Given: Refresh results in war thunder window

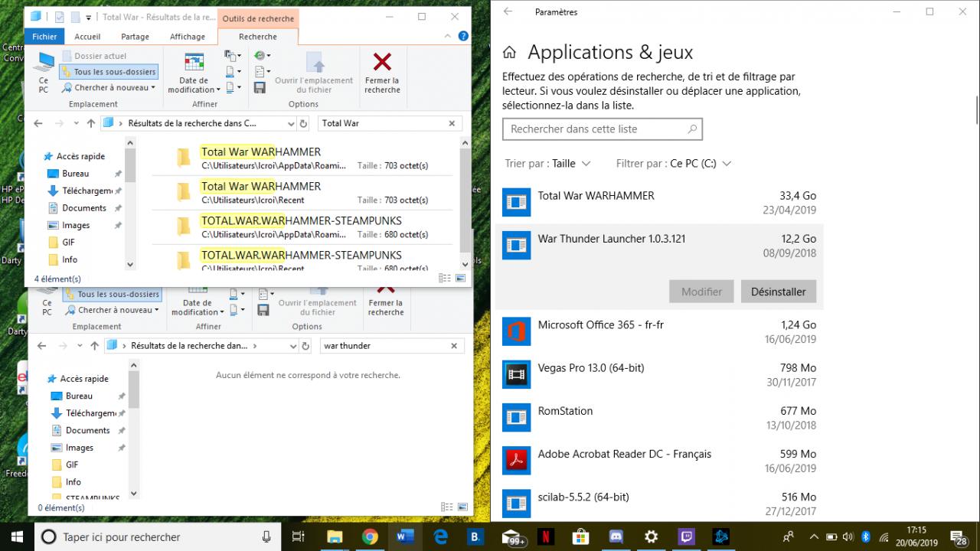Looking at the screenshot, I should click(307, 346).
